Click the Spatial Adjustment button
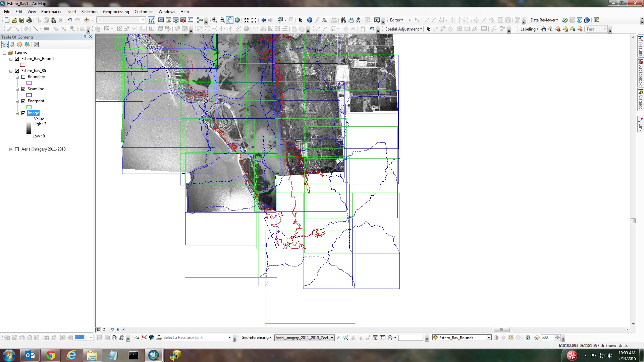This screenshot has height=362, width=644. [x=403, y=29]
